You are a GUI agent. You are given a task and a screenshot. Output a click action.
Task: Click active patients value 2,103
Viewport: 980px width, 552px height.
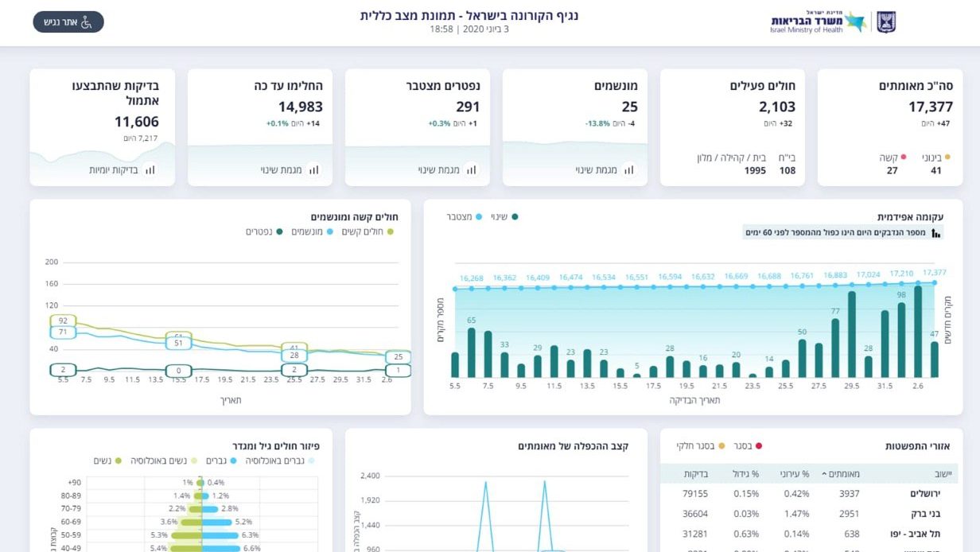pos(777,107)
